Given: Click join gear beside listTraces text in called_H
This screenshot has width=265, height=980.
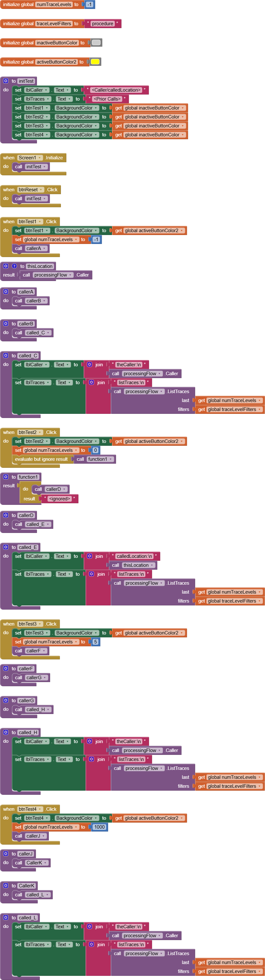Looking at the screenshot, I should 92,760.
